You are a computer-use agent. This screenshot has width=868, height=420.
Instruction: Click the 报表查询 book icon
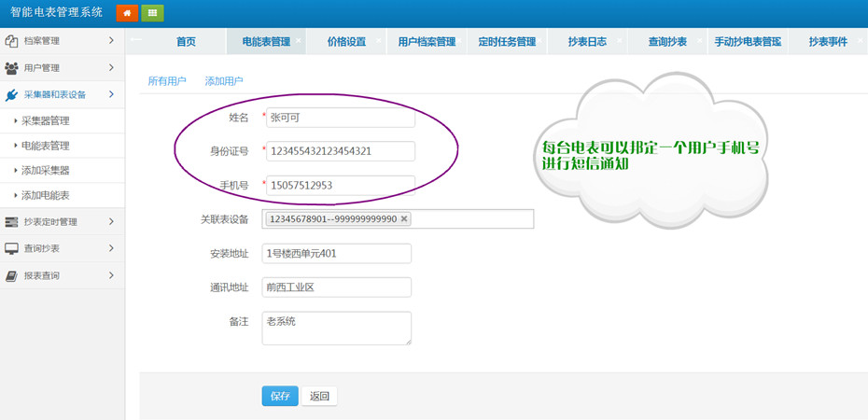(x=11, y=276)
